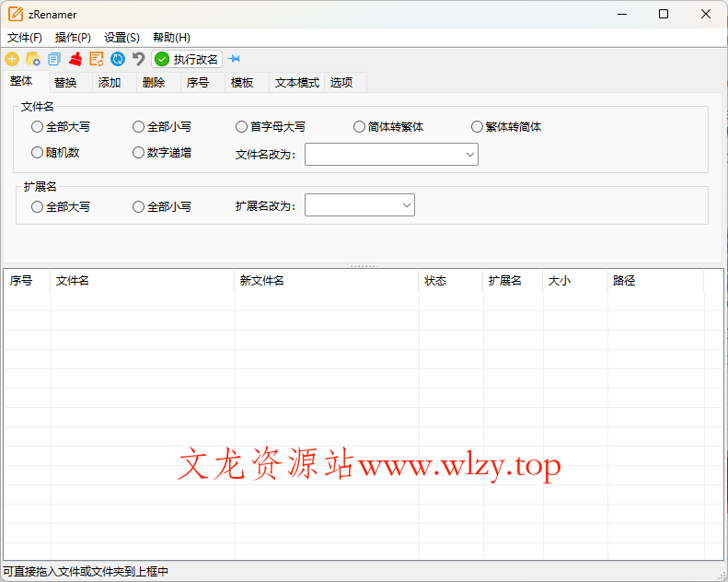The height and width of the screenshot is (582, 728).
Task: Click the 路径 column header
Action: click(x=655, y=281)
